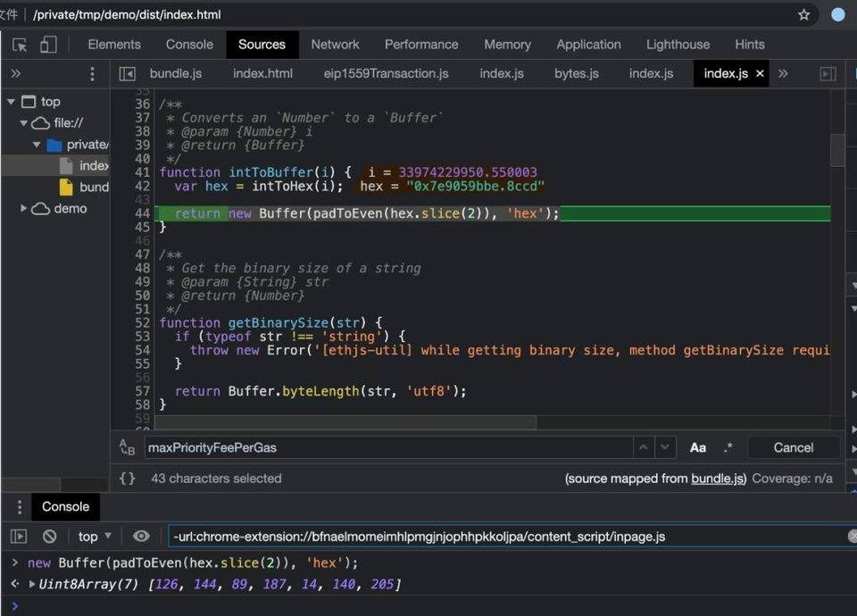Show the console sidebar icon
This screenshot has height=616, width=857.
19,537
